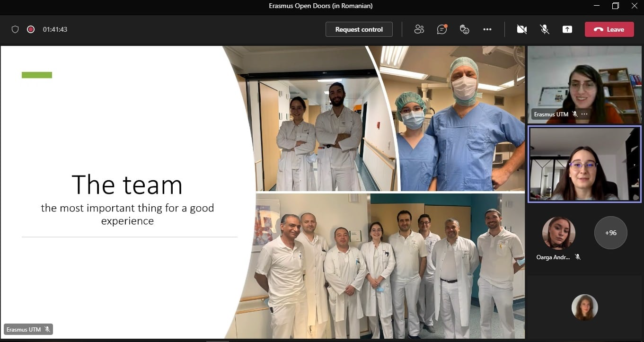Viewport: 644px width, 342px height.
Task: Open the reactions and raise hand icon
Action: click(x=465, y=29)
